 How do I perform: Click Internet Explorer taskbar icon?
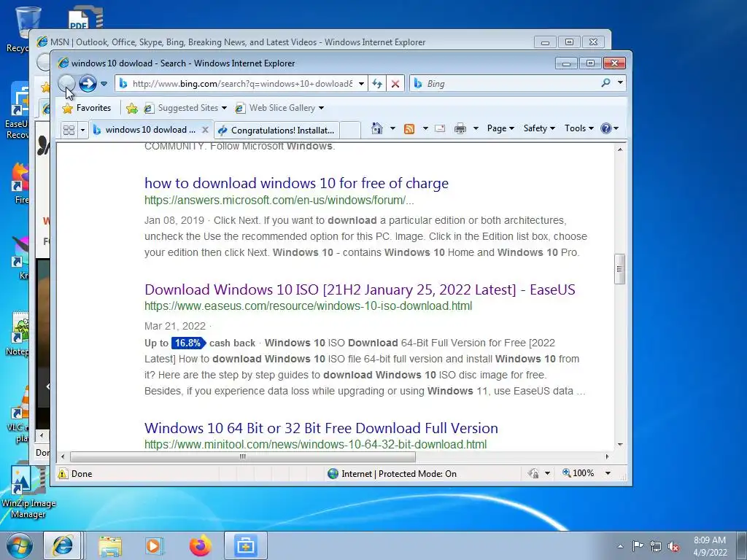click(63, 545)
